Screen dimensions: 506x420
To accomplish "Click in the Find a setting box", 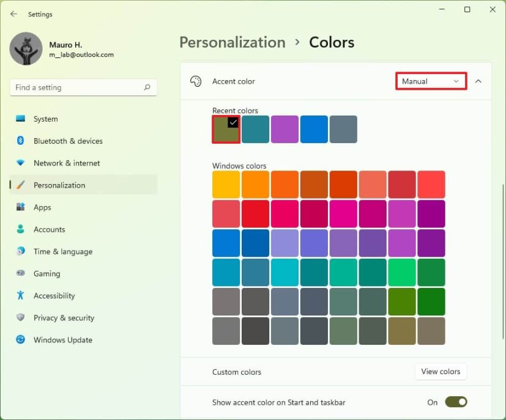I will click(83, 87).
